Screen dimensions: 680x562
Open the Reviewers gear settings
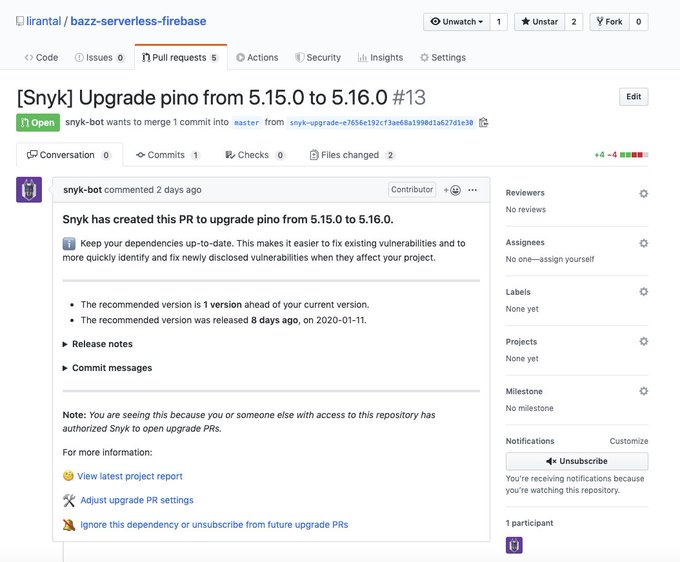644,193
